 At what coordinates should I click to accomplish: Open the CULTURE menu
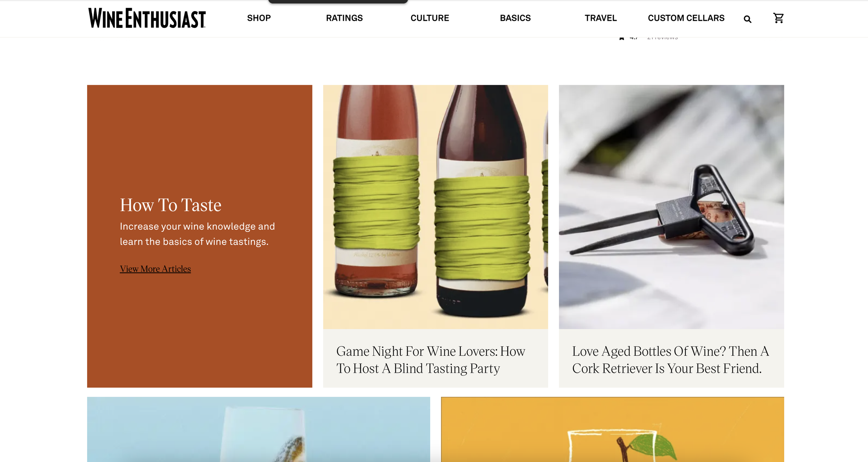point(429,18)
